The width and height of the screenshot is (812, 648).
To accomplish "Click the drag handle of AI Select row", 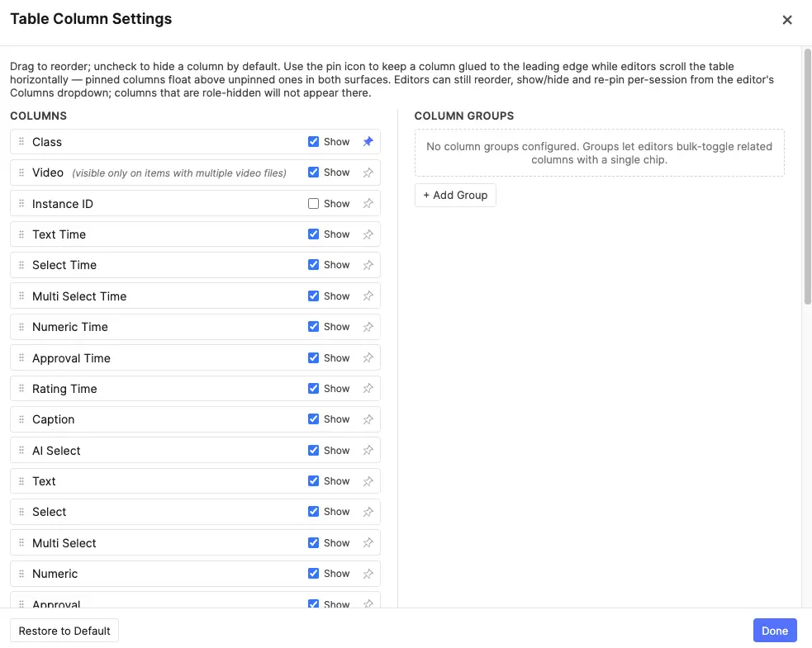I will pyautogui.click(x=21, y=450).
